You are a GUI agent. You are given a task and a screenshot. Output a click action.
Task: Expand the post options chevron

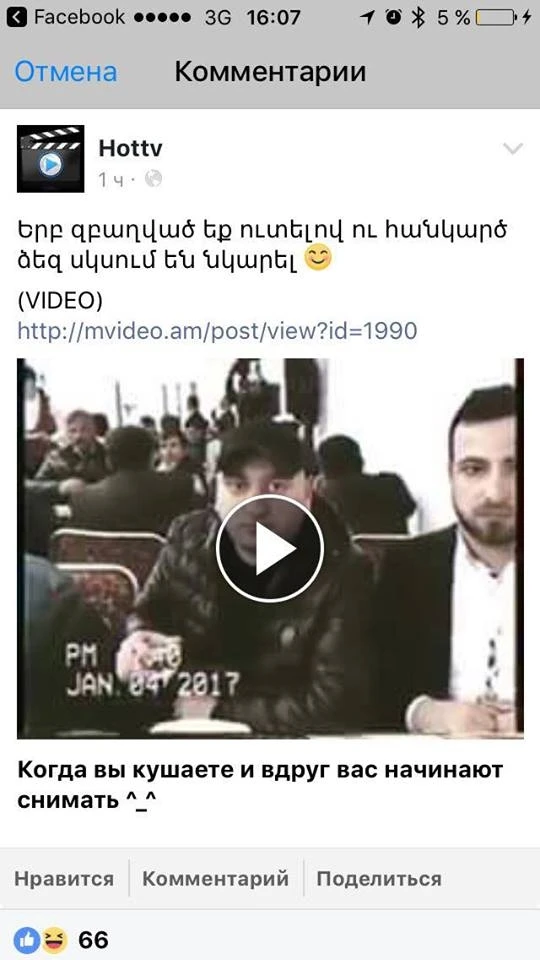click(512, 148)
